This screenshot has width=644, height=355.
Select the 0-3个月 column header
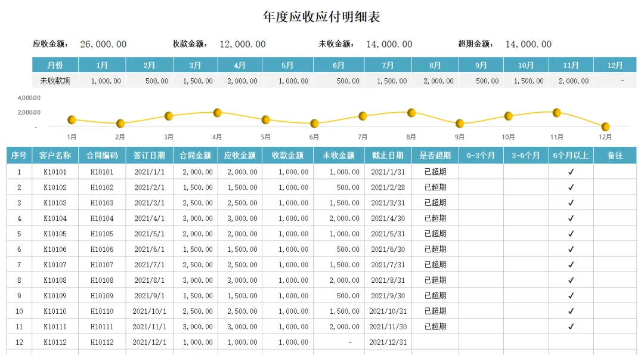tap(481, 155)
